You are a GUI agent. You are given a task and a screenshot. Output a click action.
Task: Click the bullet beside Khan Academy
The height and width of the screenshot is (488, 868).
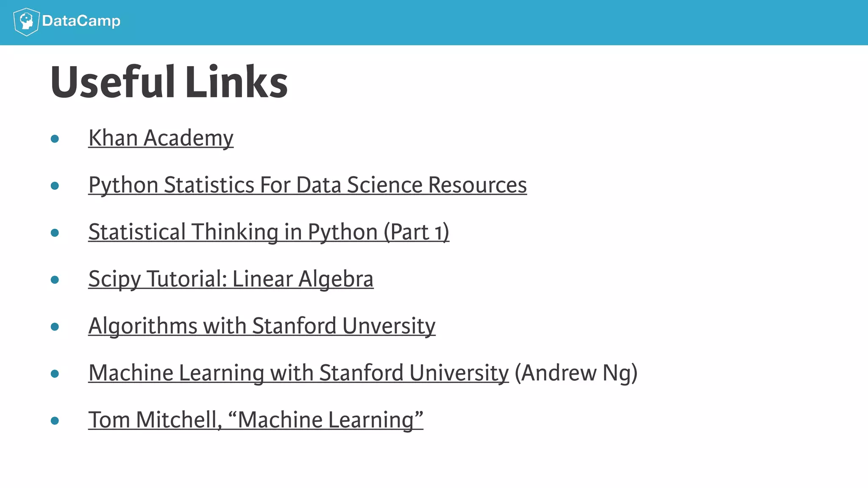pos(55,139)
